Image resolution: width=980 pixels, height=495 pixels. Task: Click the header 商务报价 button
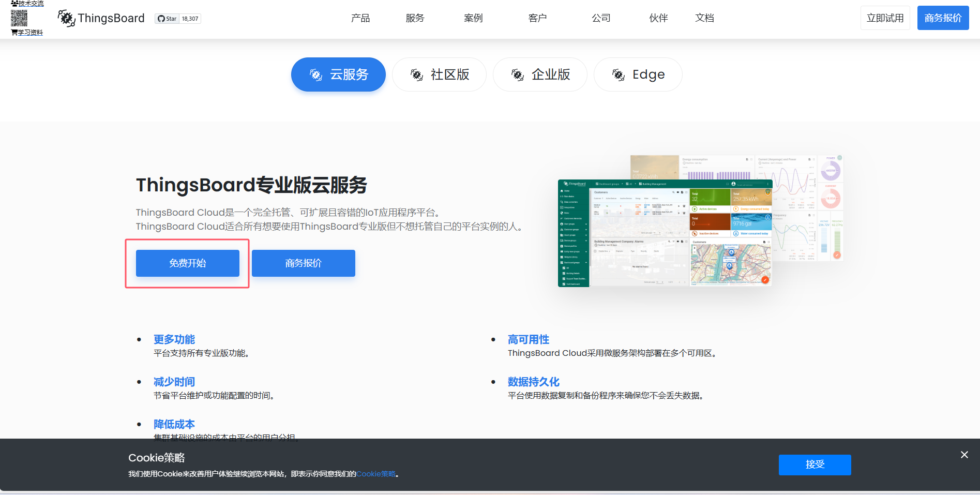pos(943,18)
